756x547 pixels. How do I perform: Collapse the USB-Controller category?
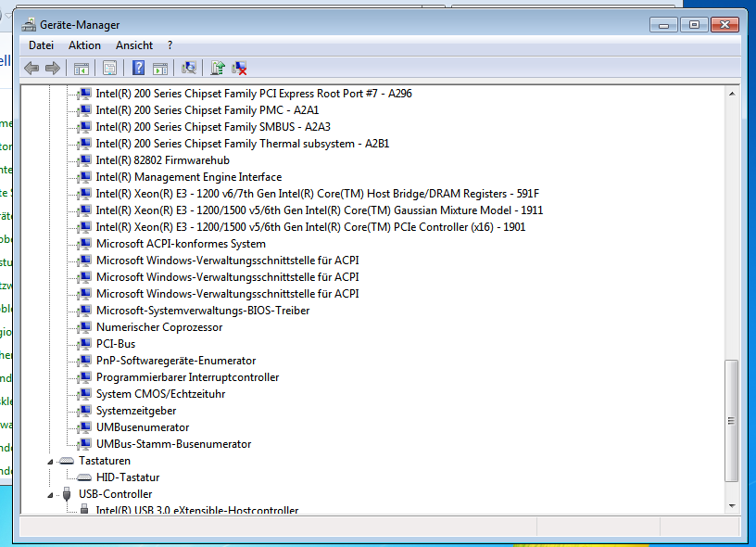click(50, 495)
